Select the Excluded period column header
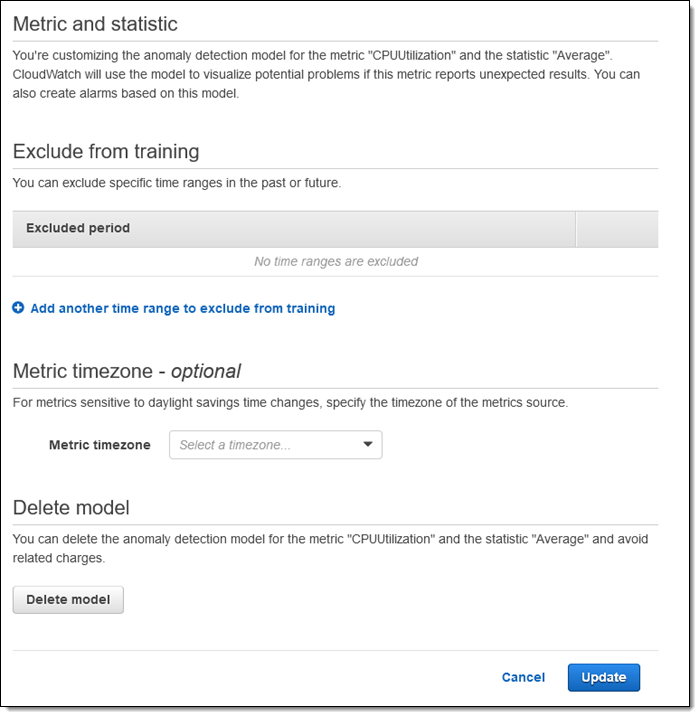The width and height of the screenshot is (700, 717). coord(78,228)
